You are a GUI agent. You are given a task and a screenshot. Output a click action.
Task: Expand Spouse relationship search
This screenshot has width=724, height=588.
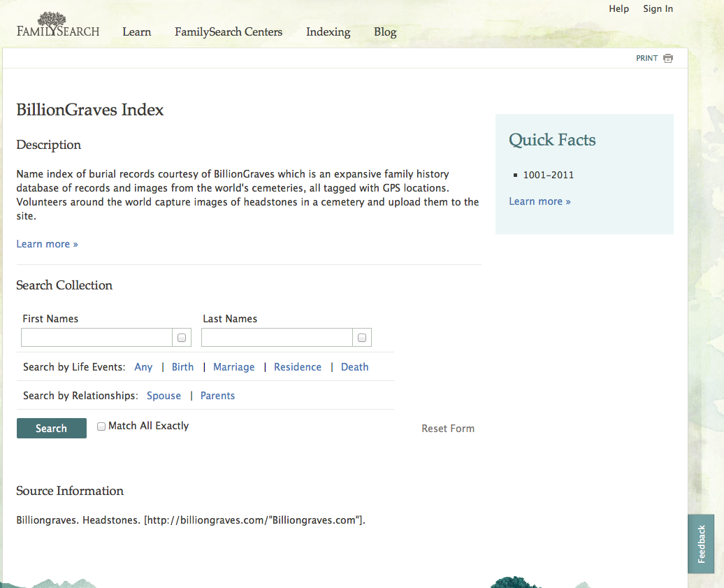coord(164,396)
